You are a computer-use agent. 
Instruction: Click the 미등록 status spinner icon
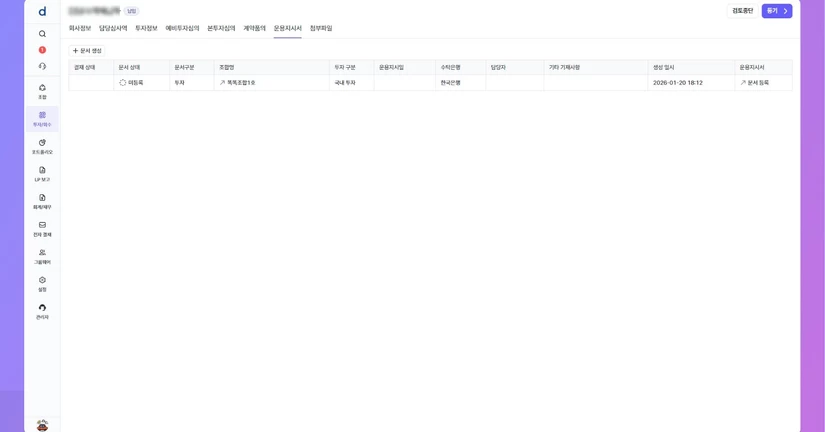(123, 83)
